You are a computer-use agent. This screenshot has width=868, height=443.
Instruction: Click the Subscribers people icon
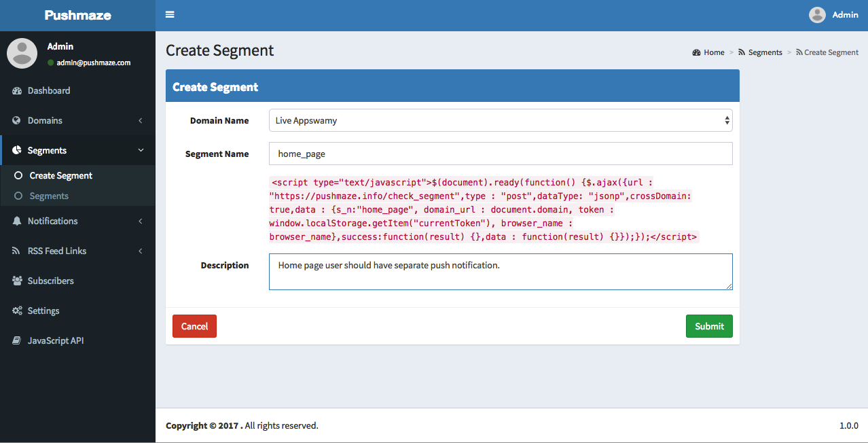(x=17, y=281)
